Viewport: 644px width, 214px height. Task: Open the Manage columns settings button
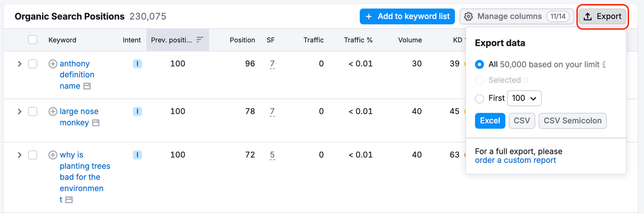click(516, 17)
